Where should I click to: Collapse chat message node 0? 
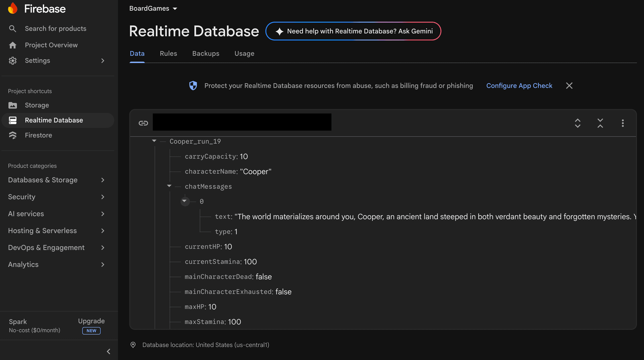tap(184, 201)
